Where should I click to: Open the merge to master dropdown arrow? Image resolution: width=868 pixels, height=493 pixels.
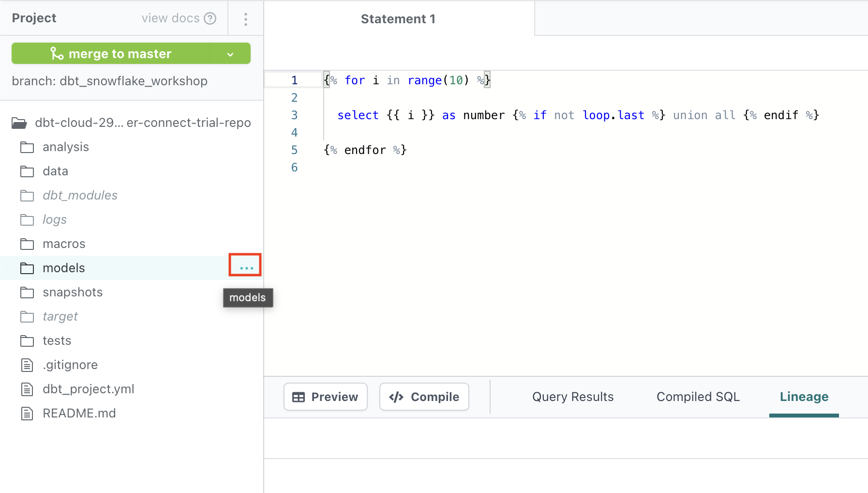point(230,54)
